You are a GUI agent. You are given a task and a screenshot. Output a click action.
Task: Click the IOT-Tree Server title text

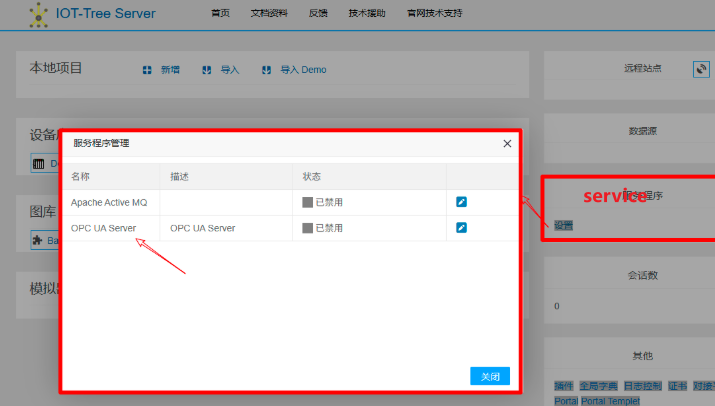pos(105,13)
